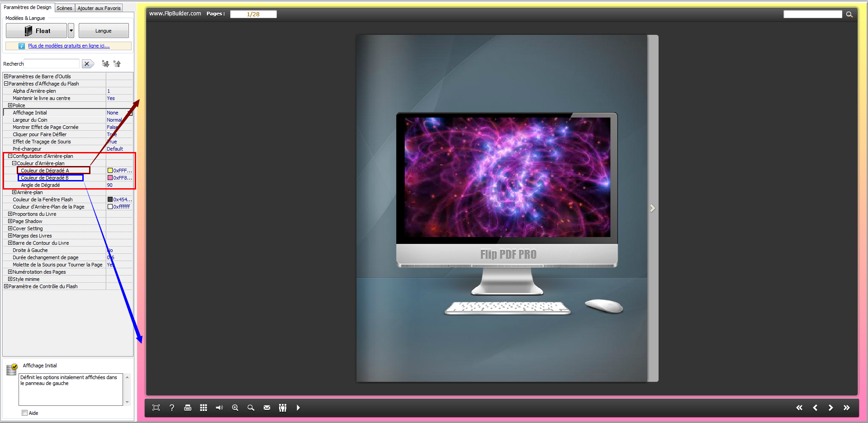Open the template dropdown arrow next to Float
The width and height of the screenshot is (868, 423).
(x=71, y=31)
